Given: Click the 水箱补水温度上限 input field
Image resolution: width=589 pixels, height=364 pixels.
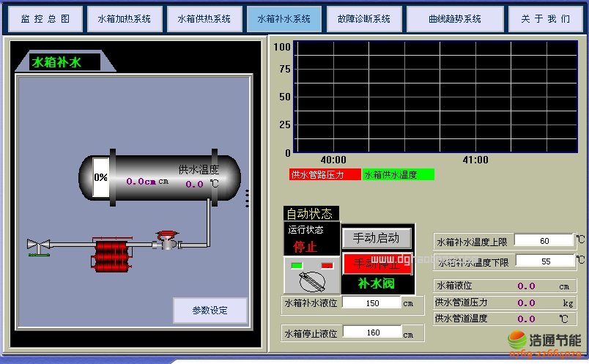Looking at the screenshot, I should coord(544,240).
